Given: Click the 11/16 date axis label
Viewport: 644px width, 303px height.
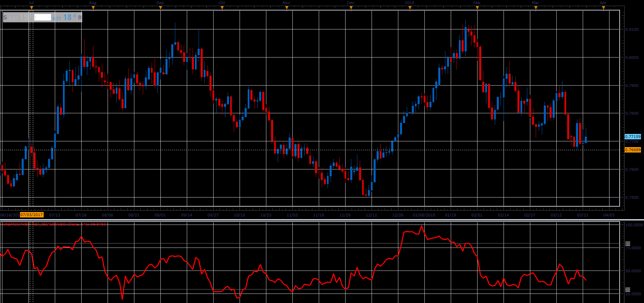Looking at the screenshot, I should (x=318, y=215).
